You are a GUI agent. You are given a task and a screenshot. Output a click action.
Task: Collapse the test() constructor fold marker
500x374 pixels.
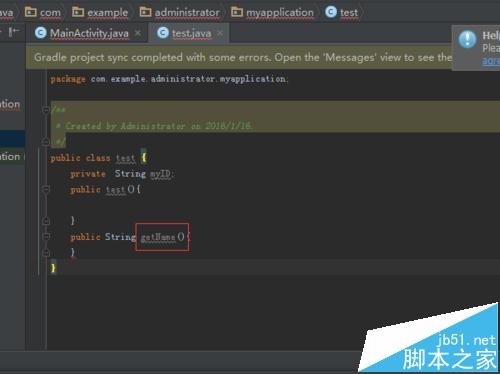click(x=46, y=189)
